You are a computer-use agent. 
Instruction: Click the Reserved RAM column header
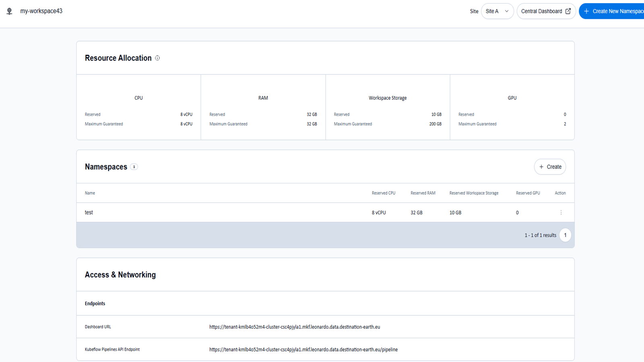423,193
